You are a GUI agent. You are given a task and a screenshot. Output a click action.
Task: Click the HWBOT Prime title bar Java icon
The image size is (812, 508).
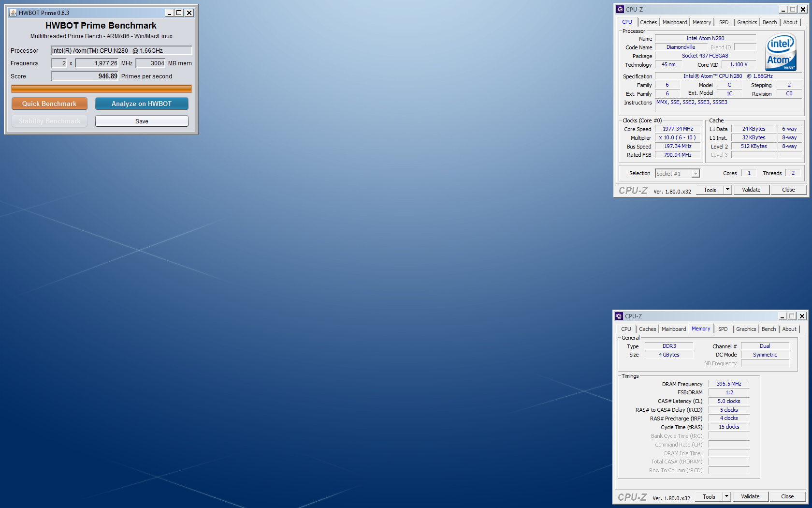pos(13,13)
